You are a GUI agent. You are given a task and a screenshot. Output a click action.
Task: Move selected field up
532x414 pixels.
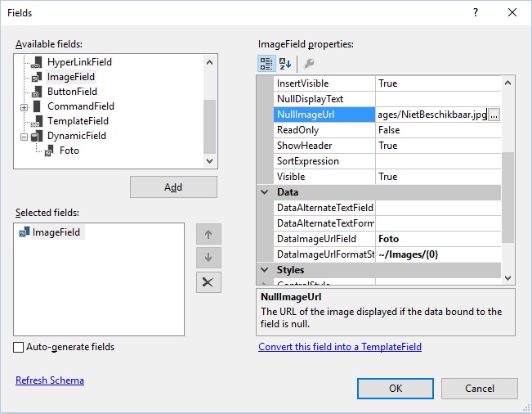208,234
